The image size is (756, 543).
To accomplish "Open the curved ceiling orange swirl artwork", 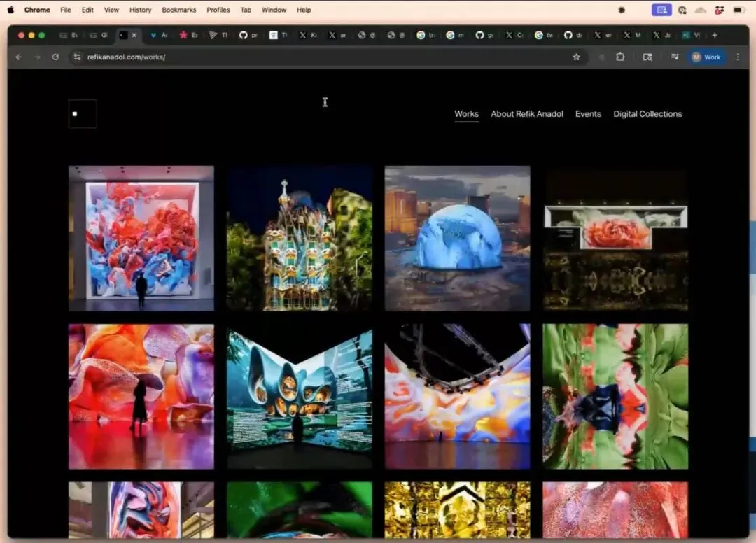I will (458, 397).
